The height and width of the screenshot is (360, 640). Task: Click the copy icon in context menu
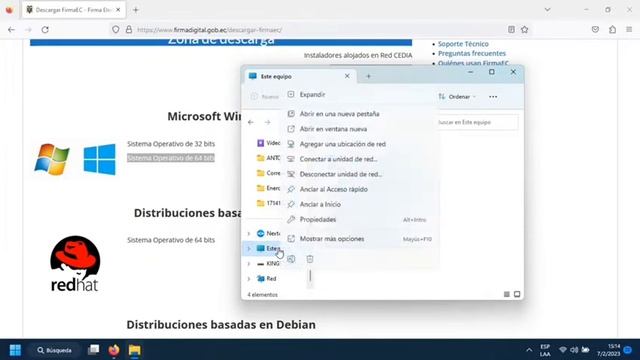pos(291,259)
